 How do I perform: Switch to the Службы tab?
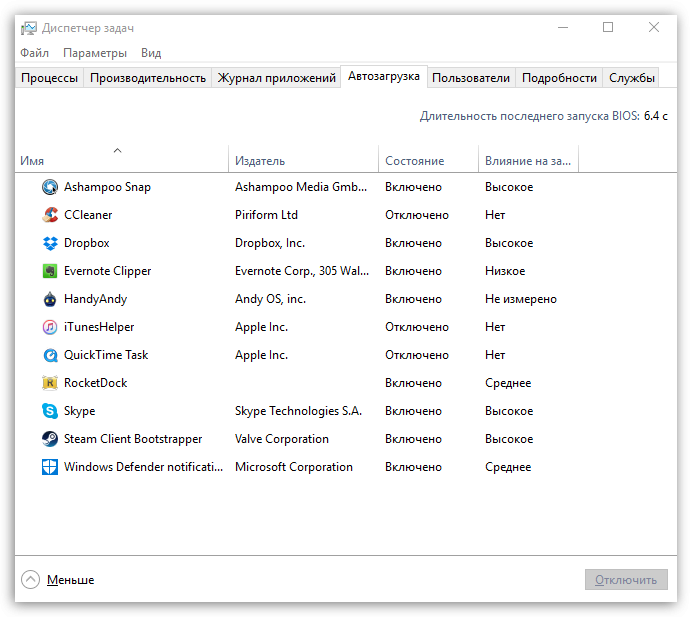pyautogui.click(x=632, y=78)
